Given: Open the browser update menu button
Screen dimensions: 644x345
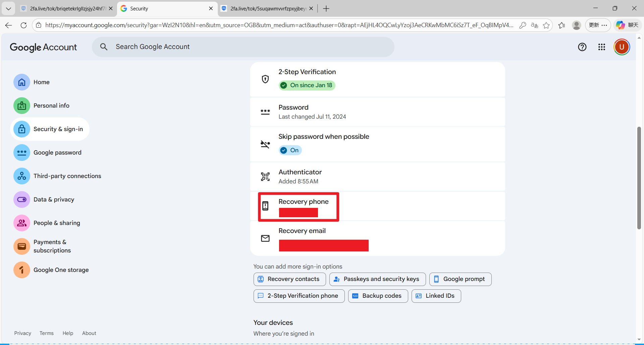Looking at the screenshot, I should click(598, 25).
